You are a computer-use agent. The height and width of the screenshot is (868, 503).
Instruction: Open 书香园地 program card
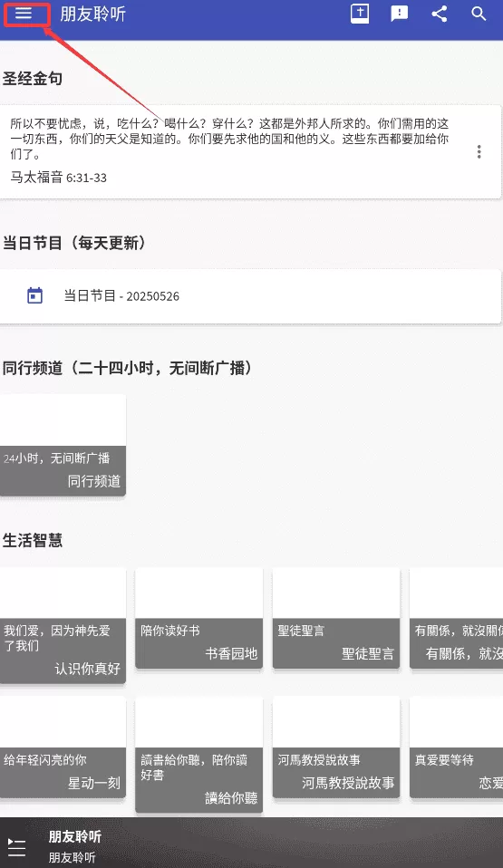pos(198,618)
